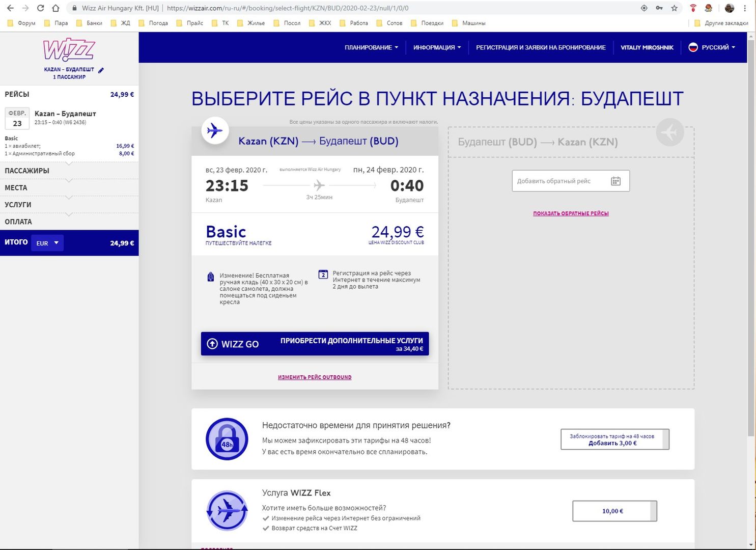Open the Chrome three-dot menu
Image resolution: width=756 pixels, height=550 pixels.
click(745, 8)
